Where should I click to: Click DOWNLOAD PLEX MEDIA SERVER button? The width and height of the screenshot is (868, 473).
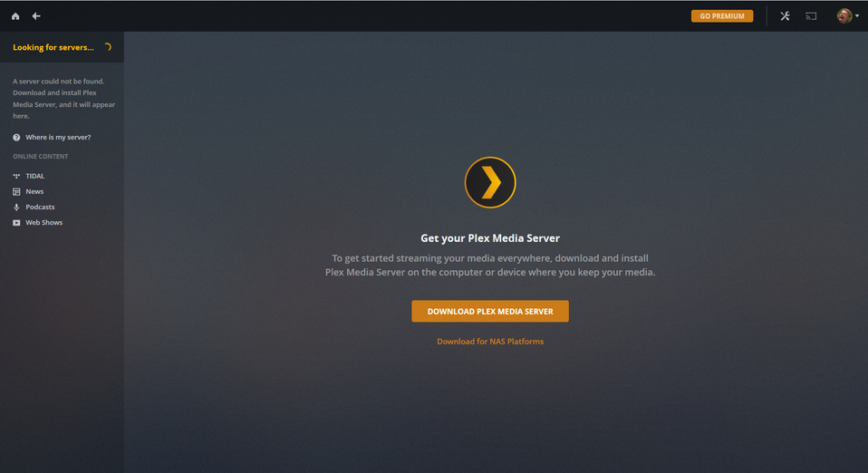pos(490,312)
